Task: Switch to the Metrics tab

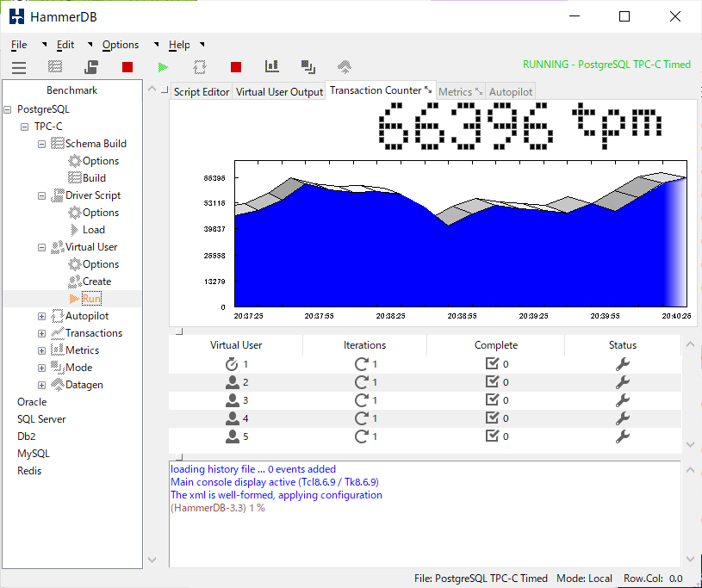Action: [x=460, y=92]
